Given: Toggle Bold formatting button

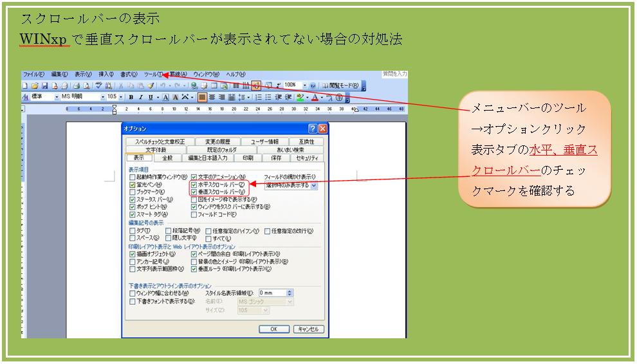Looking at the screenshot, I should coord(131,97).
